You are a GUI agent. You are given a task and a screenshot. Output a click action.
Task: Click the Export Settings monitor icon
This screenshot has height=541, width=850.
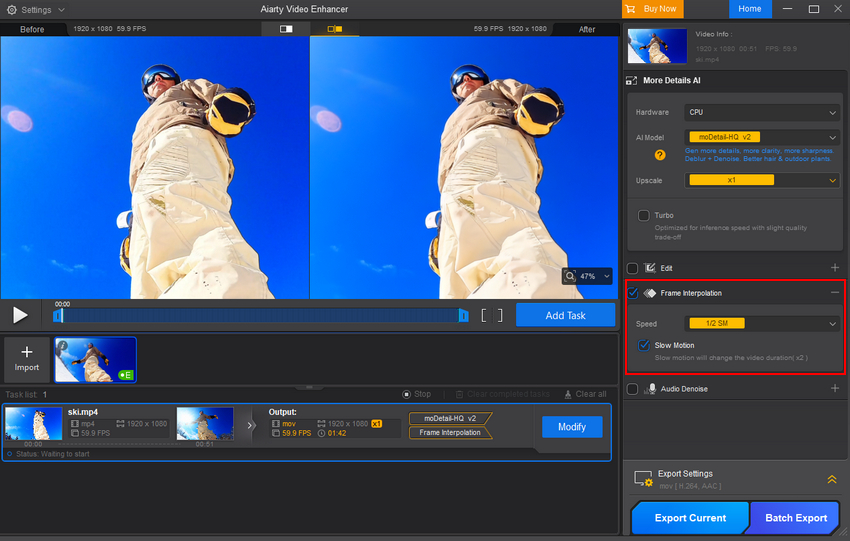[643, 479]
